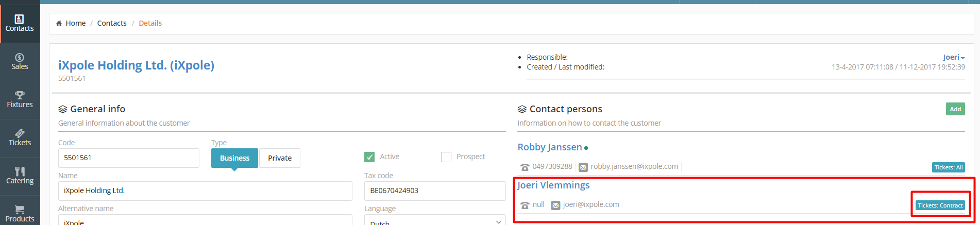This screenshot has width=980, height=225.
Task: Select the Business type option
Action: click(x=234, y=158)
